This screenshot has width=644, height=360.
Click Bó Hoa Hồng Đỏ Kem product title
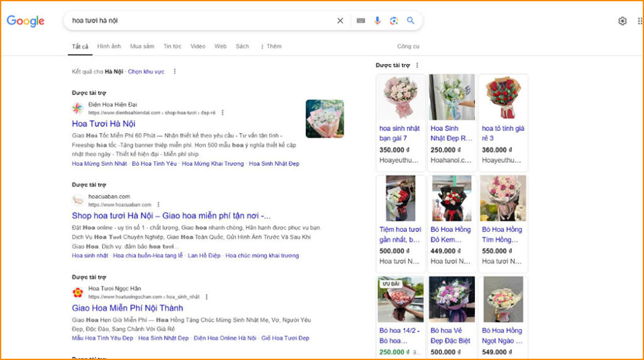[x=450, y=234]
